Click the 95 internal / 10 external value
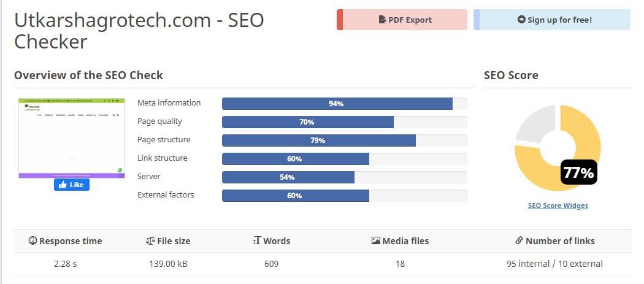This screenshot has width=644, height=284. click(551, 264)
